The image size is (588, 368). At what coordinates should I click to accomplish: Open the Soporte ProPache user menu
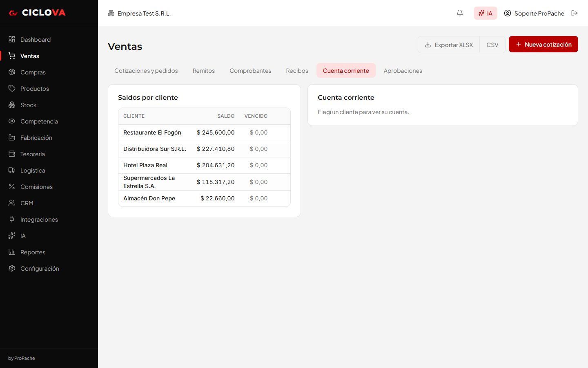pyautogui.click(x=534, y=13)
